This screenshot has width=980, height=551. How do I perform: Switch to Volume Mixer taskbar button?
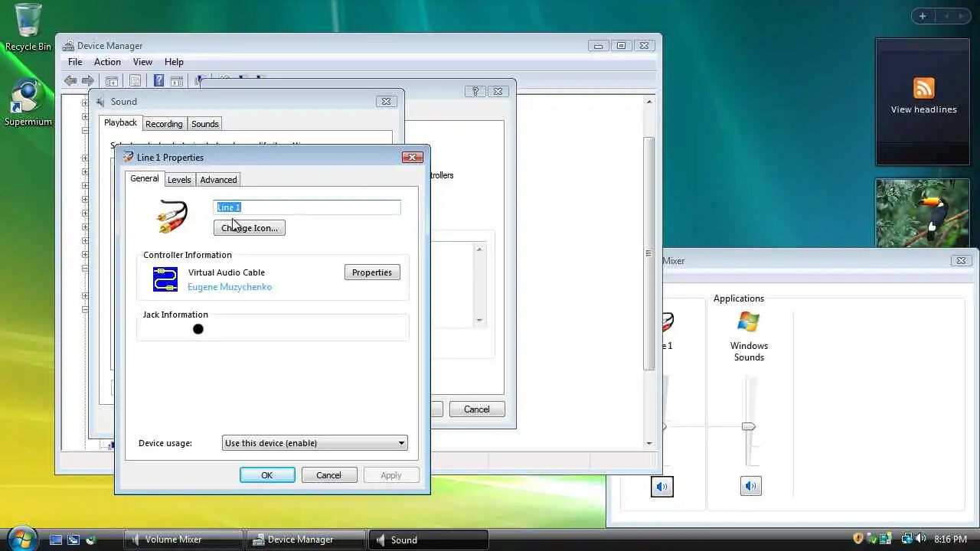pos(183,540)
